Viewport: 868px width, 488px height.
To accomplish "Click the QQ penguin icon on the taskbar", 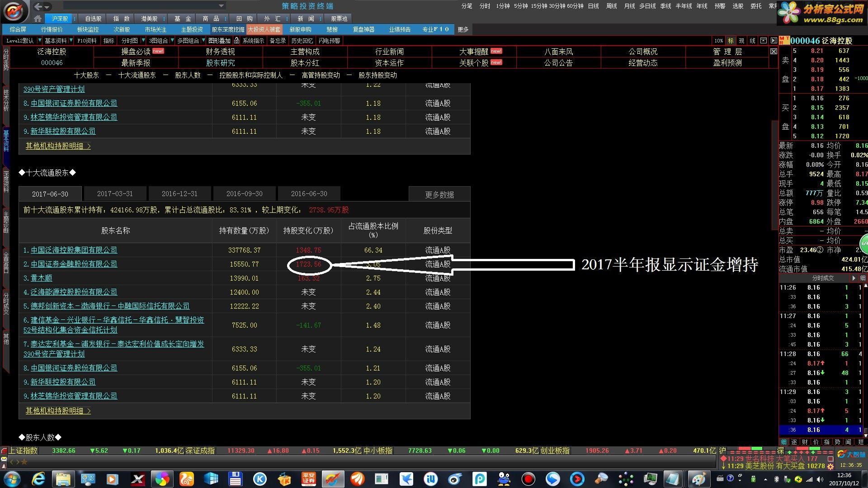I will click(x=504, y=479).
